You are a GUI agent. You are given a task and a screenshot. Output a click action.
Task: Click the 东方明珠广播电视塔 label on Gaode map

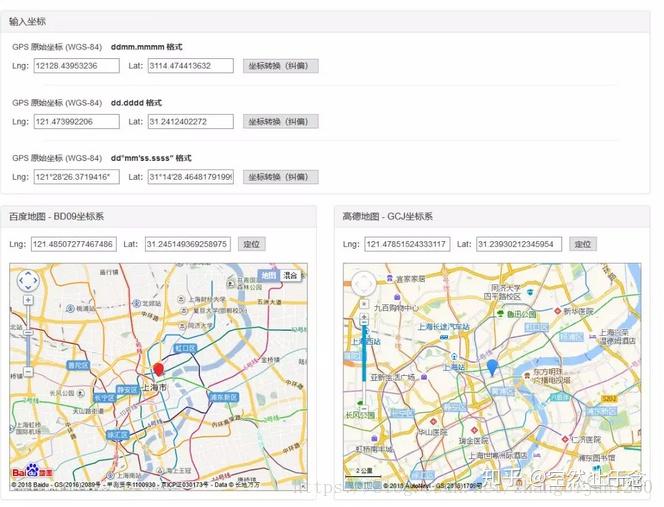[x=551, y=376]
